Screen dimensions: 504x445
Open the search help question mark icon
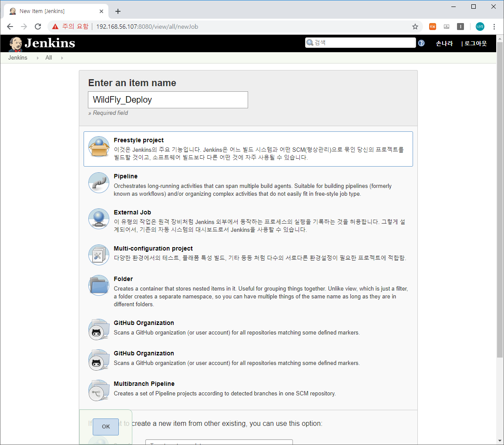(x=421, y=43)
